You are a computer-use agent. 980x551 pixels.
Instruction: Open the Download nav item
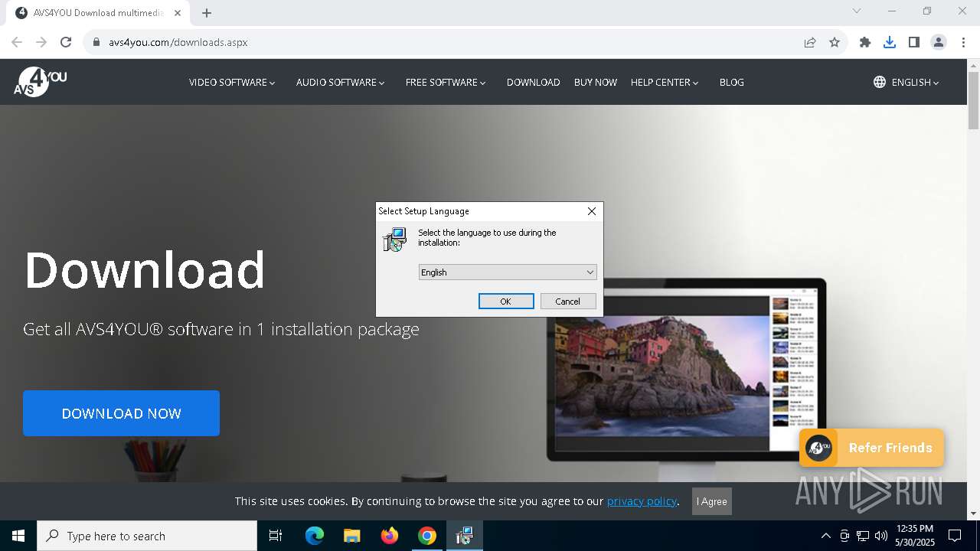tap(534, 82)
